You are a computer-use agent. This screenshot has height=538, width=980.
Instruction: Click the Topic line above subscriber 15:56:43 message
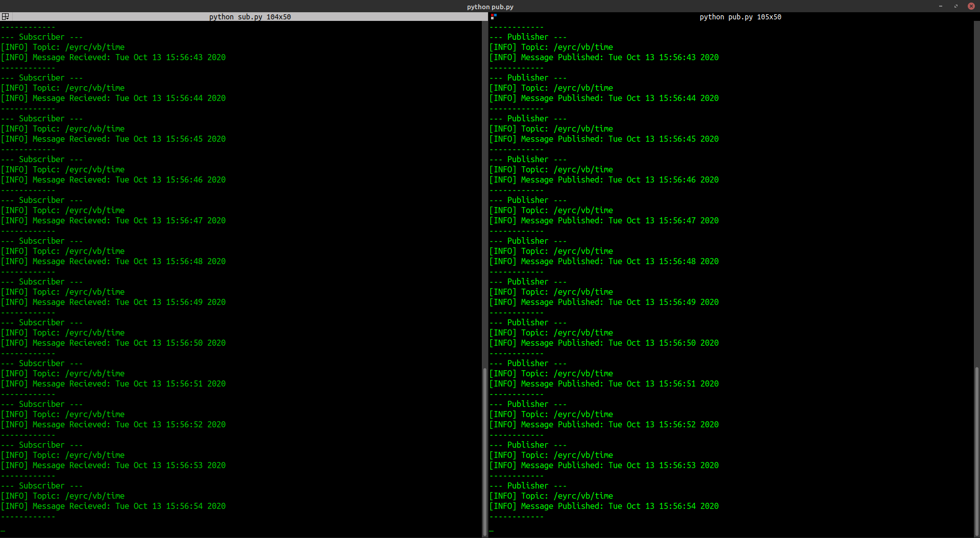point(63,47)
